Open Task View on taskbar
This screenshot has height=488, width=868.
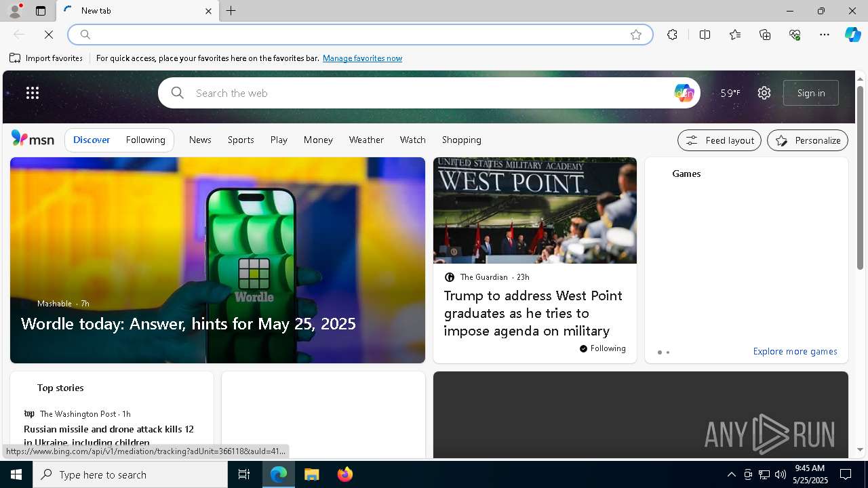(x=244, y=474)
